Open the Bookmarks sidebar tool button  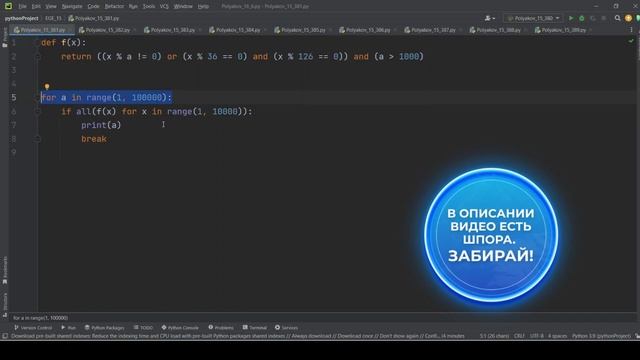pos(5,270)
